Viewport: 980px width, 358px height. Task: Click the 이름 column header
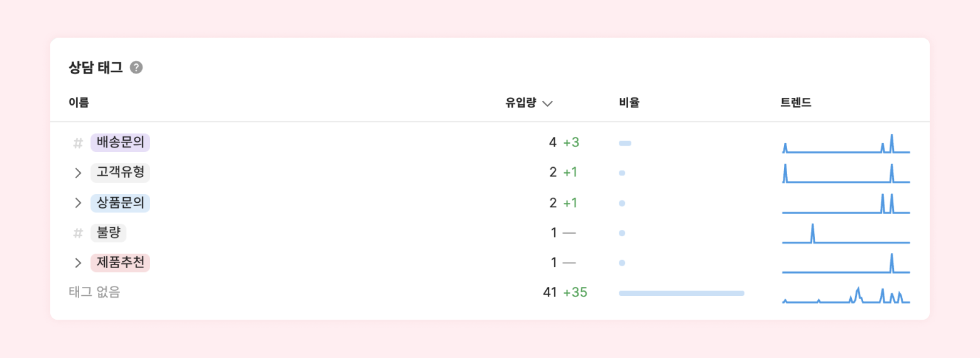79,103
